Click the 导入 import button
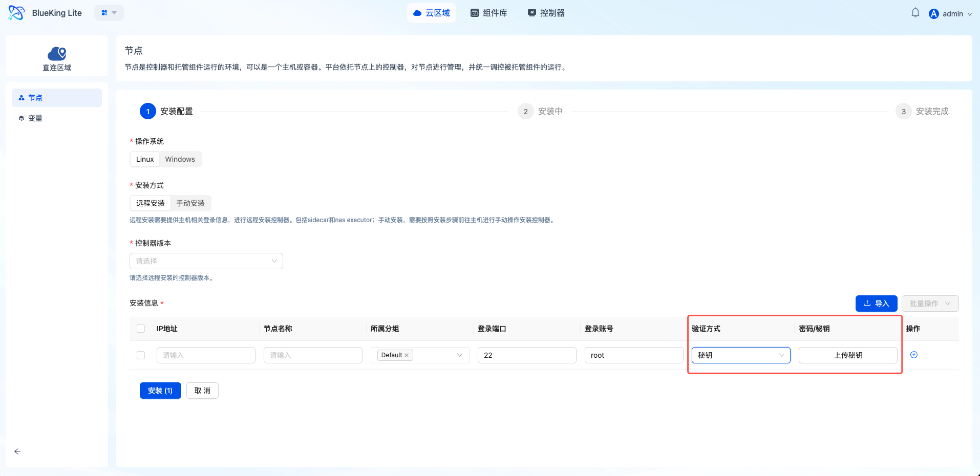 coord(876,304)
